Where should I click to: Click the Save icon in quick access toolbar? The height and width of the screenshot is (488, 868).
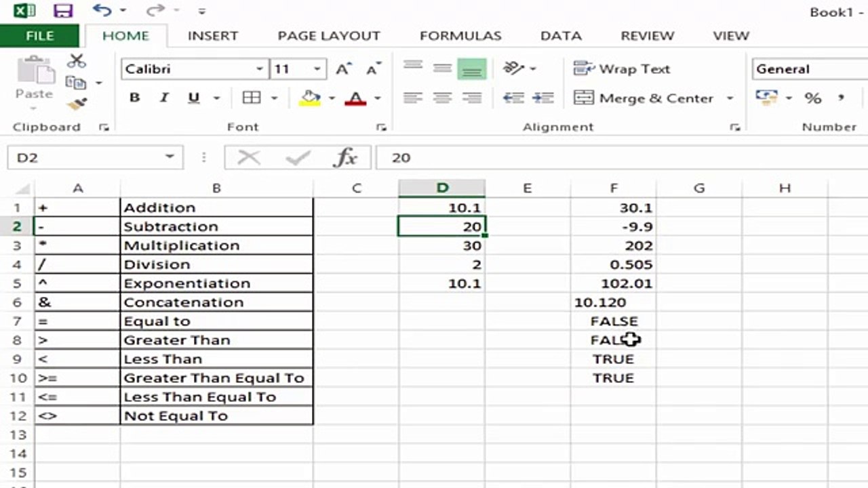[62, 11]
